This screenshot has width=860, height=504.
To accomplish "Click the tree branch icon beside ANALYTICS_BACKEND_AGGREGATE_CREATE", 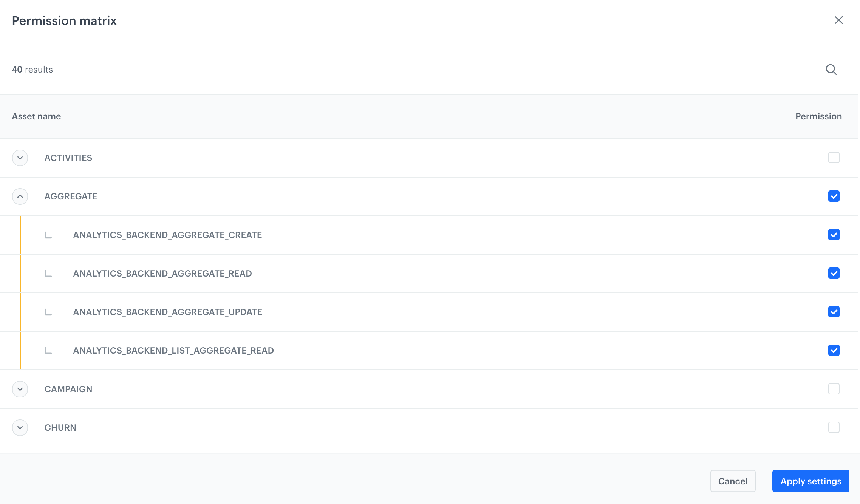I will (49, 235).
